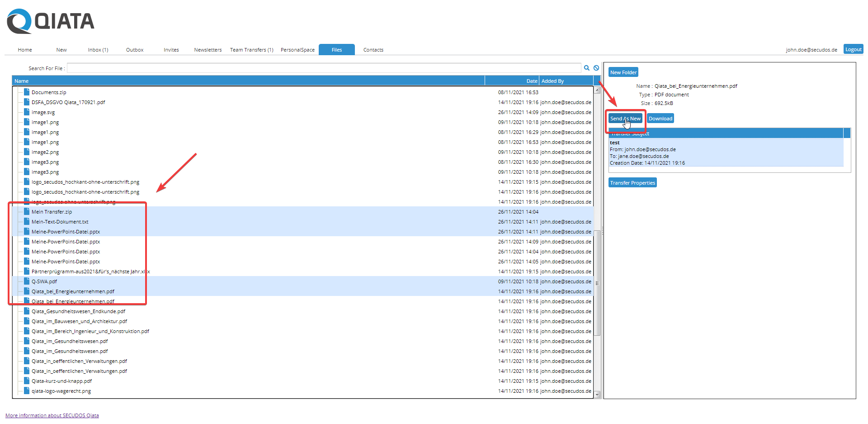Open the Inbox (1) tab
This screenshot has width=868, height=424.
[98, 50]
